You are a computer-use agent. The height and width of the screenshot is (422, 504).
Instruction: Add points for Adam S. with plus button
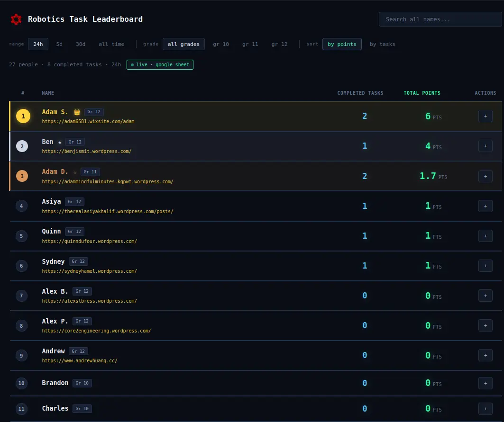pos(486,116)
